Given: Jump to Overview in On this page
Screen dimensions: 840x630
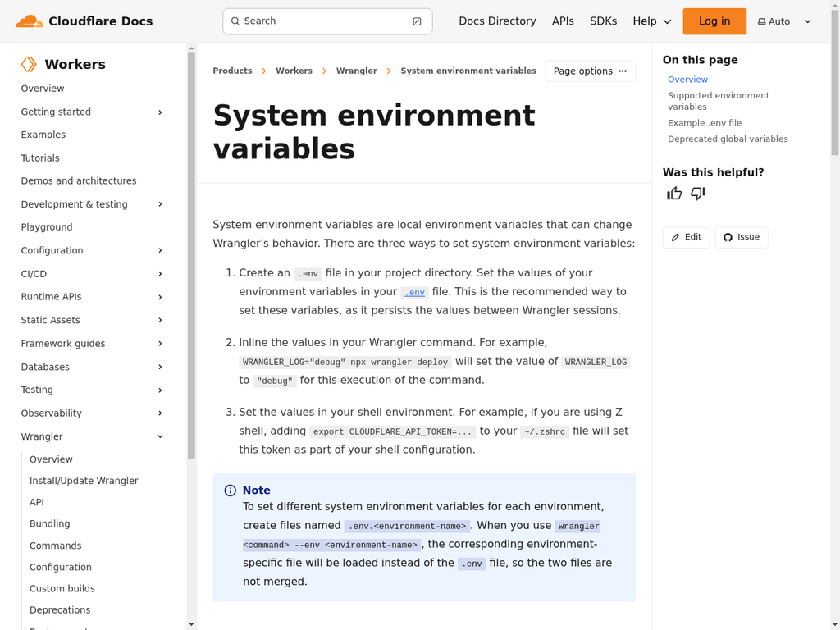Looking at the screenshot, I should tap(687, 80).
